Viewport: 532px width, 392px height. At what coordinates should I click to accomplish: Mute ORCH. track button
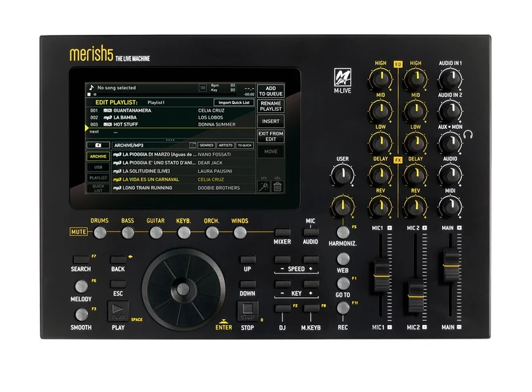click(212, 233)
